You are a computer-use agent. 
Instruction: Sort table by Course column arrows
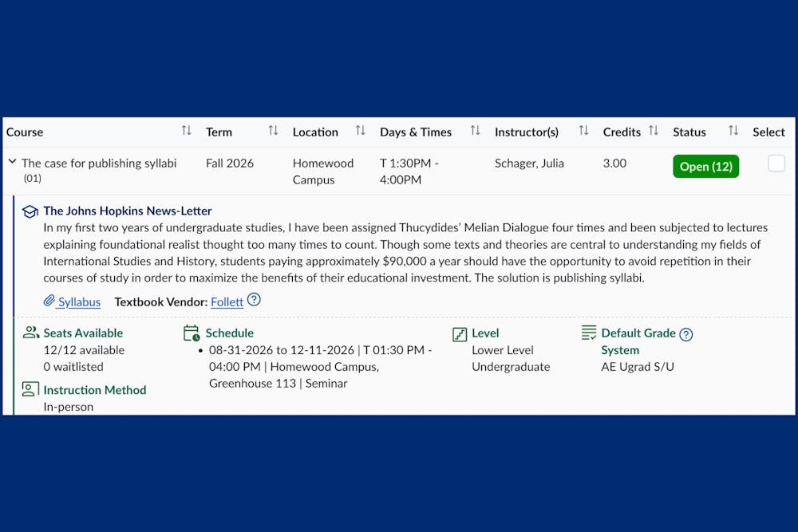186,131
